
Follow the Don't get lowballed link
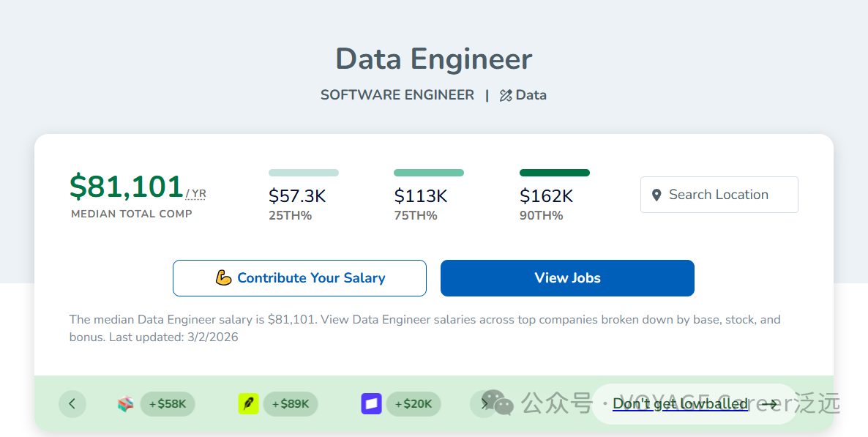pos(680,404)
